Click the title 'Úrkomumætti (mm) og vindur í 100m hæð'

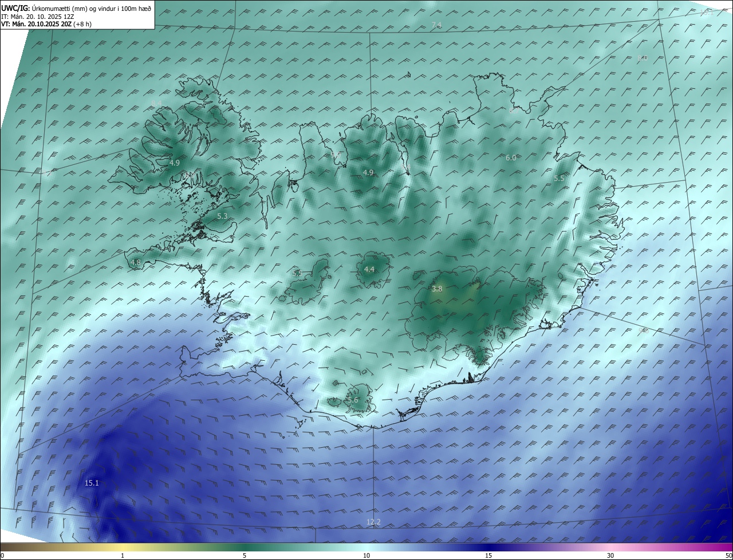point(92,8)
